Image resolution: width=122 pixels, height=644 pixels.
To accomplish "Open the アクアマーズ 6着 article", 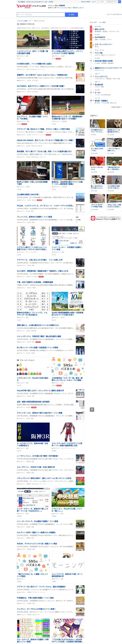I will tap(39, 260).
